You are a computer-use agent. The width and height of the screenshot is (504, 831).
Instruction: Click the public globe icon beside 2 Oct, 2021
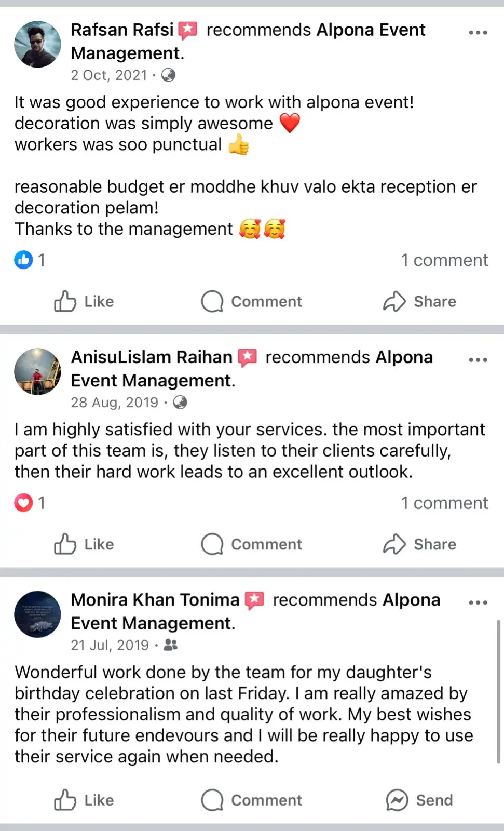coord(168,75)
